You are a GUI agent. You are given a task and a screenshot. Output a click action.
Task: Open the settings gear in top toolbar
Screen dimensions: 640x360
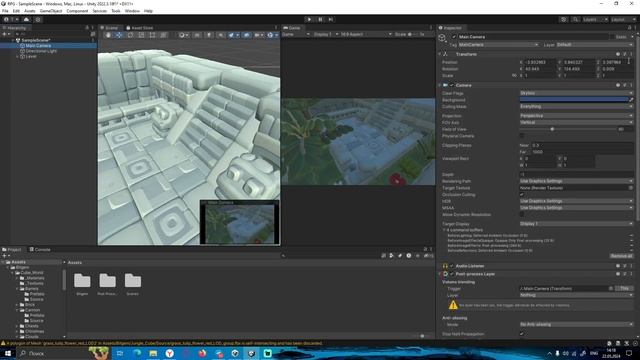click(38, 19)
